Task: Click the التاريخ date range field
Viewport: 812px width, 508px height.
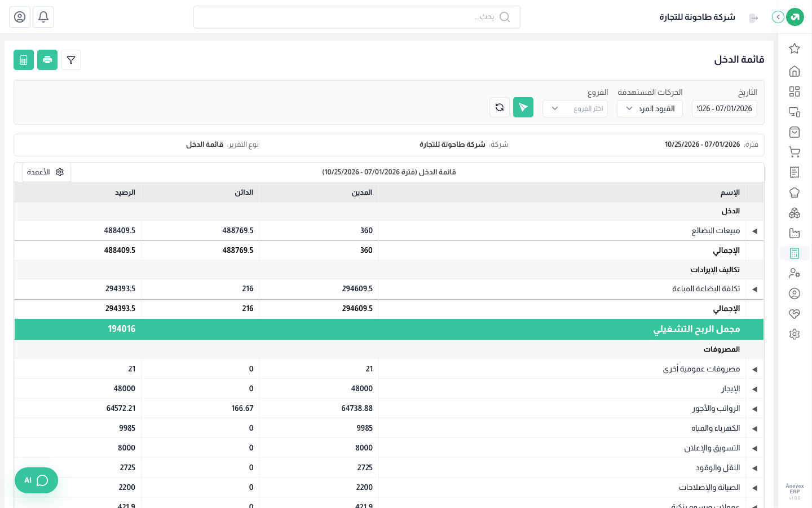Action: click(725, 108)
